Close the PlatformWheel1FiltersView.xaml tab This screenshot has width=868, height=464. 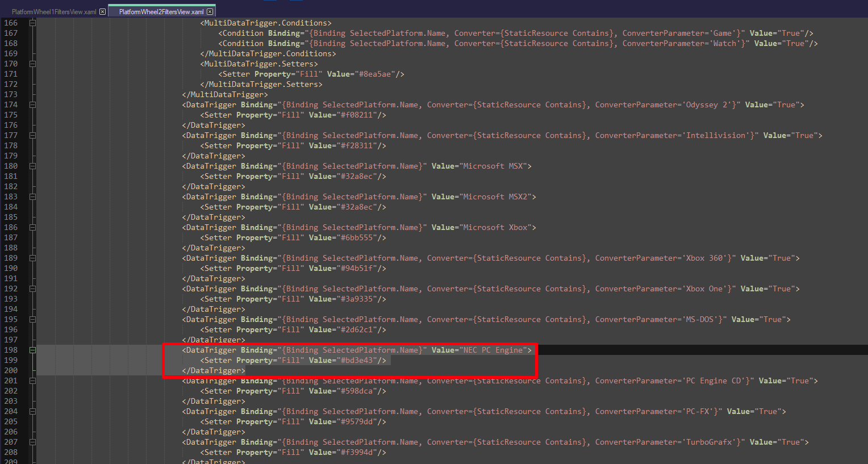pos(102,11)
